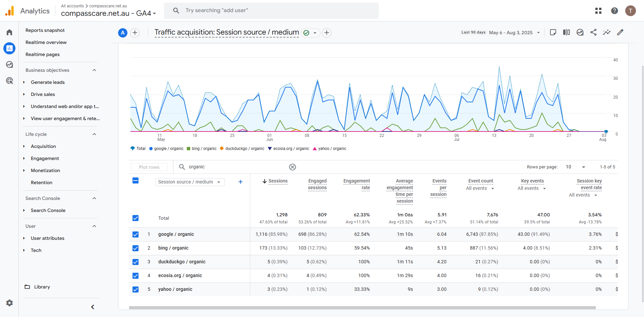
Task: Sort by Events per session header
Action: click(438, 188)
